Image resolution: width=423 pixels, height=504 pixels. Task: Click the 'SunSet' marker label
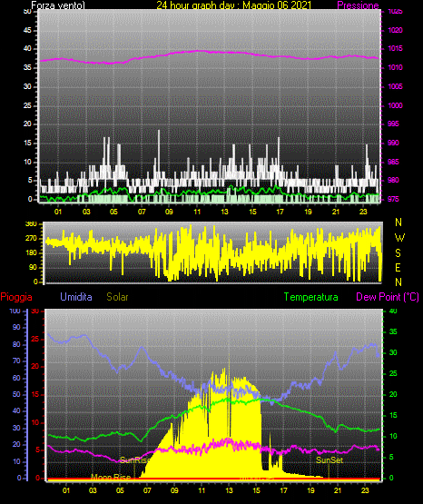click(330, 460)
